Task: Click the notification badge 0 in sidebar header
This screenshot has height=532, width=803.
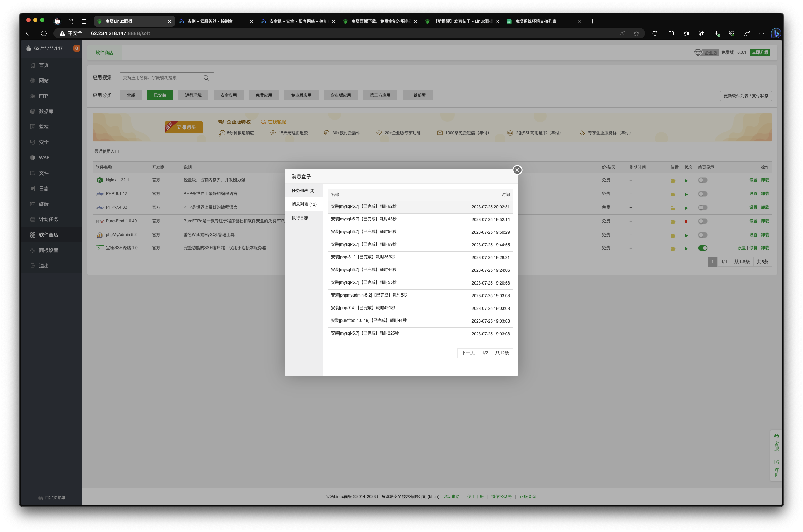Action: pos(76,48)
